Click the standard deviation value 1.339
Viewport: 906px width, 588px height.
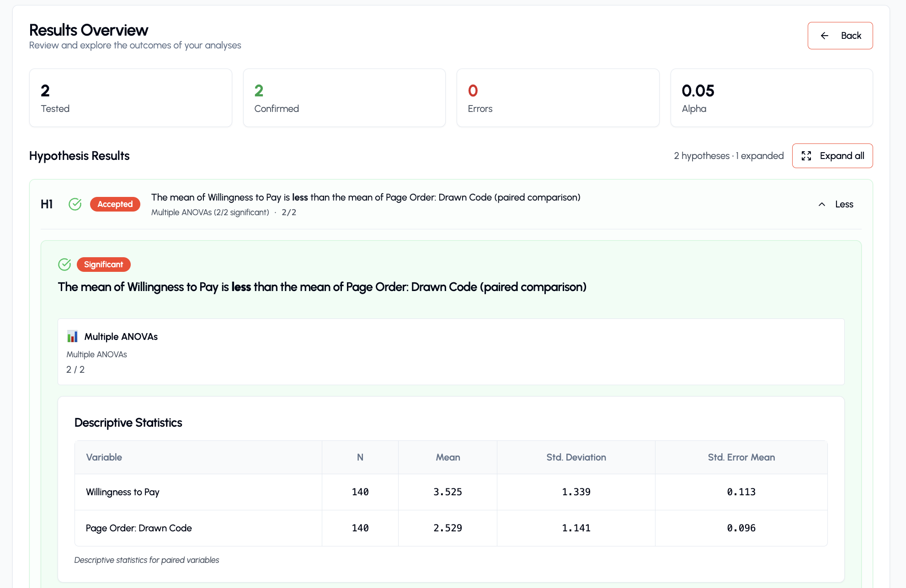[576, 492]
